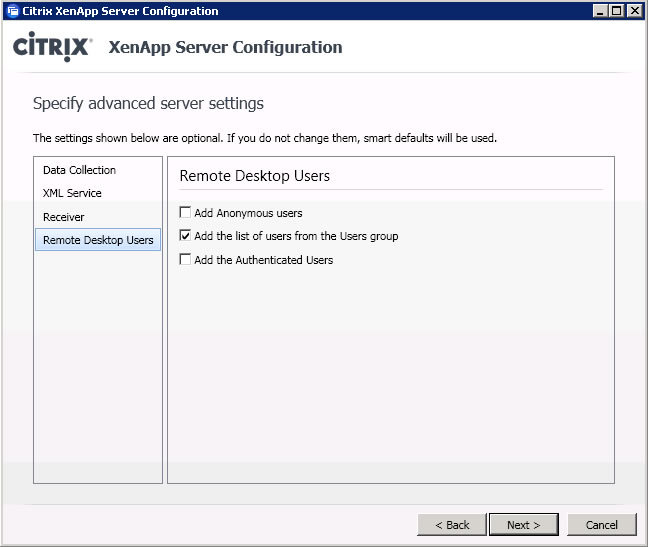Viewport: 648px width, 547px height.
Task: Click the Specify advanced server settings heading
Action: click(x=148, y=104)
